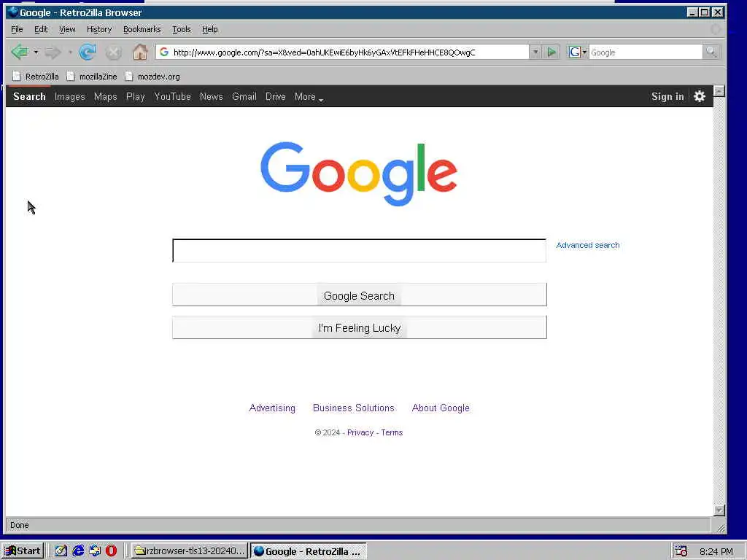The height and width of the screenshot is (560, 747).
Task: Click the green Go arrow next to address bar
Action: [551, 52]
